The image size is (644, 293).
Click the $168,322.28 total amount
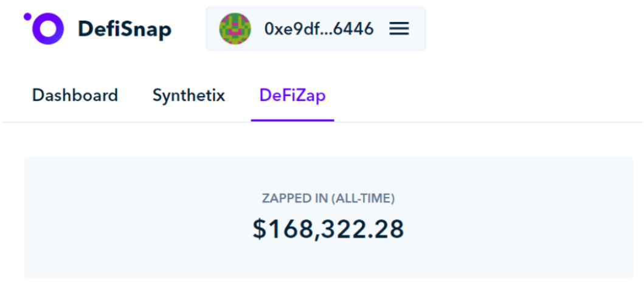tap(328, 229)
